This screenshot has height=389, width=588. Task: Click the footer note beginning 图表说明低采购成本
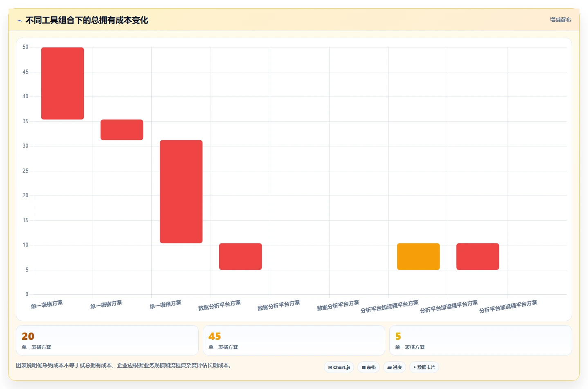[x=125, y=366]
